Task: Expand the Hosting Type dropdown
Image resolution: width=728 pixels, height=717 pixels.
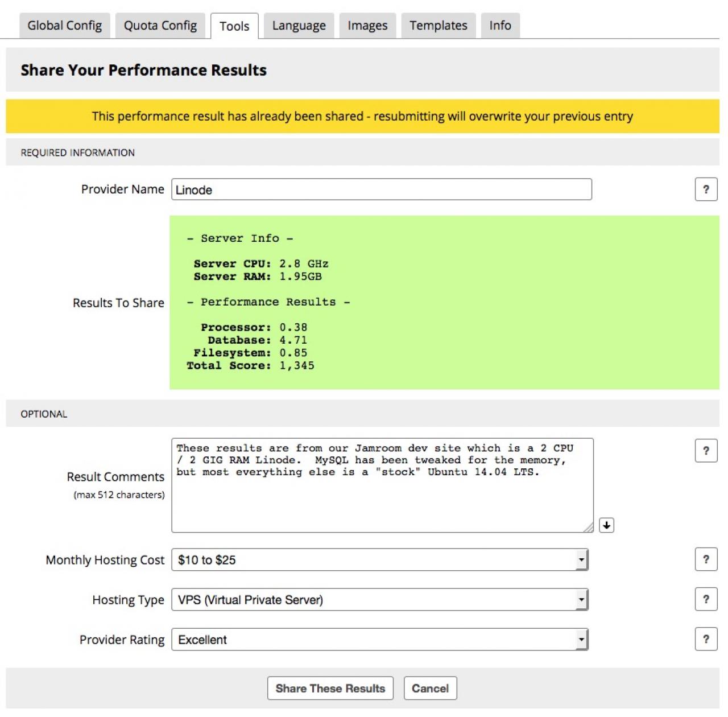Action: 581,600
